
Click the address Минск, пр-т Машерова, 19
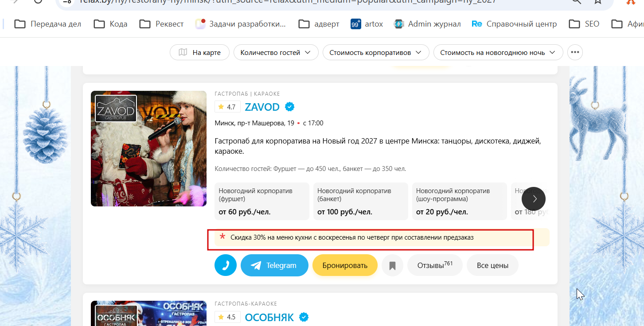point(254,123)
